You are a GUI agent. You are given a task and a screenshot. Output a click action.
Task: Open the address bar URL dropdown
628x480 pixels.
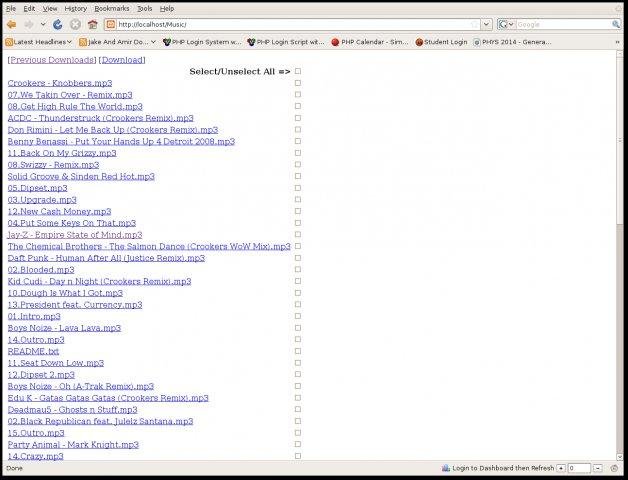[x=486, y=24]
